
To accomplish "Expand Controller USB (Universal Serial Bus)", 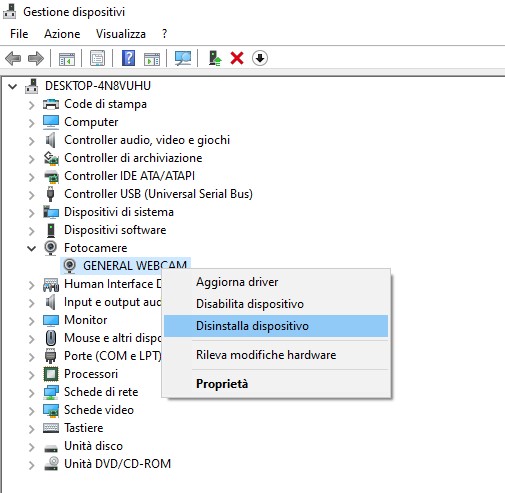I will [32, 195].
